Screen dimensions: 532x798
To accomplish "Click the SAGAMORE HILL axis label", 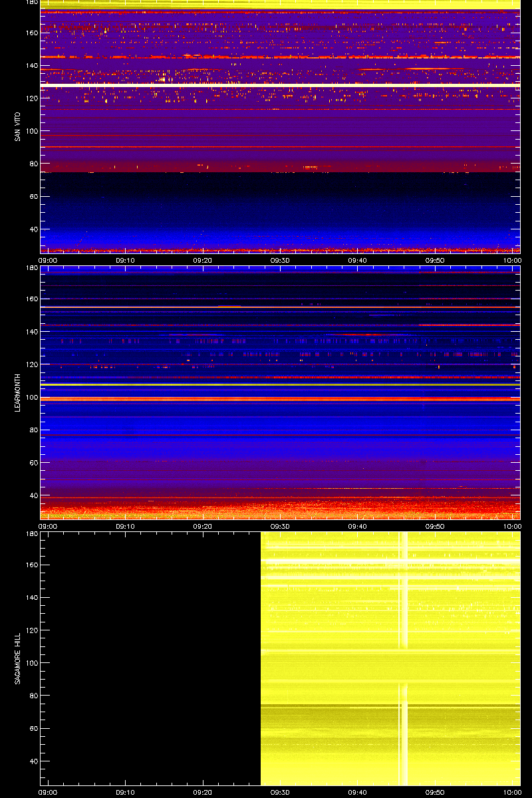I will coord(18,658).
